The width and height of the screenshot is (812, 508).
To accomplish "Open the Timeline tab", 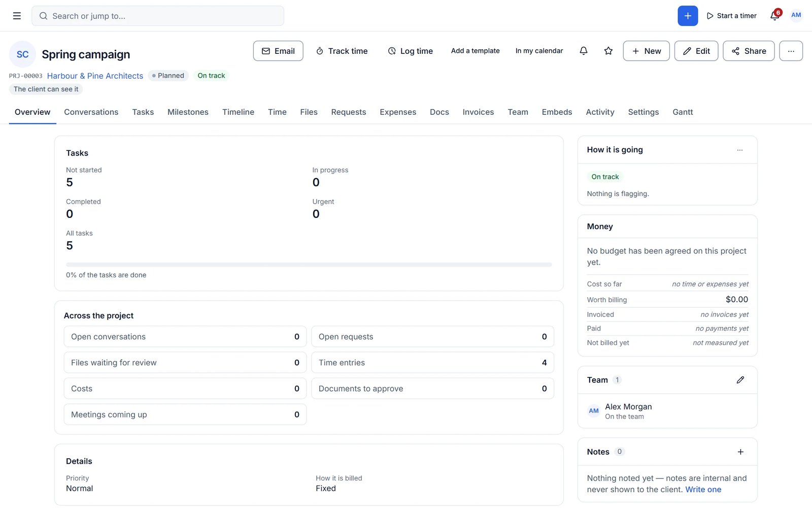I will pyautogui.click(x=238, y=112).
